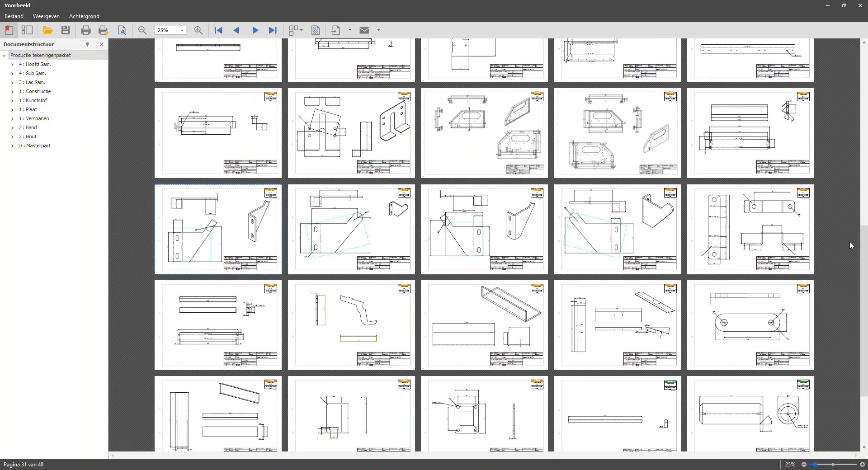Toggle the bookmarks panel icon
Viewport: 868px width, 470px height.
click(9, 30)
